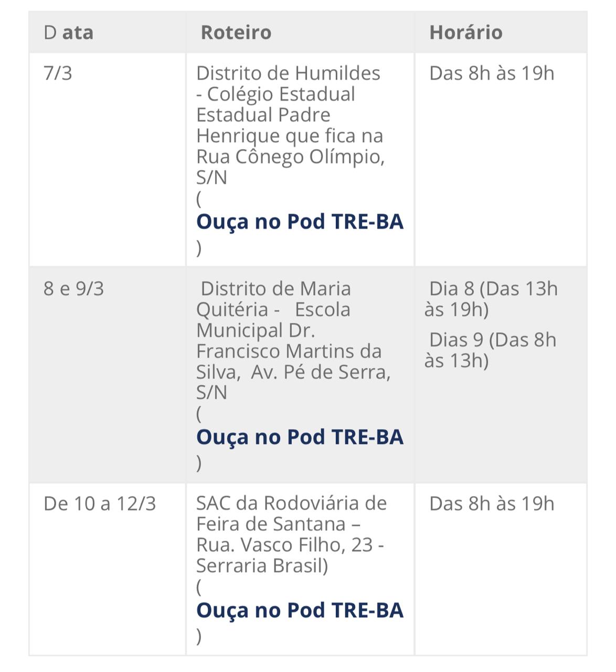This screenshot has width=616, height=672.
Task: Click Das 8h às 19h for 7/3
Action: point(492,73)
